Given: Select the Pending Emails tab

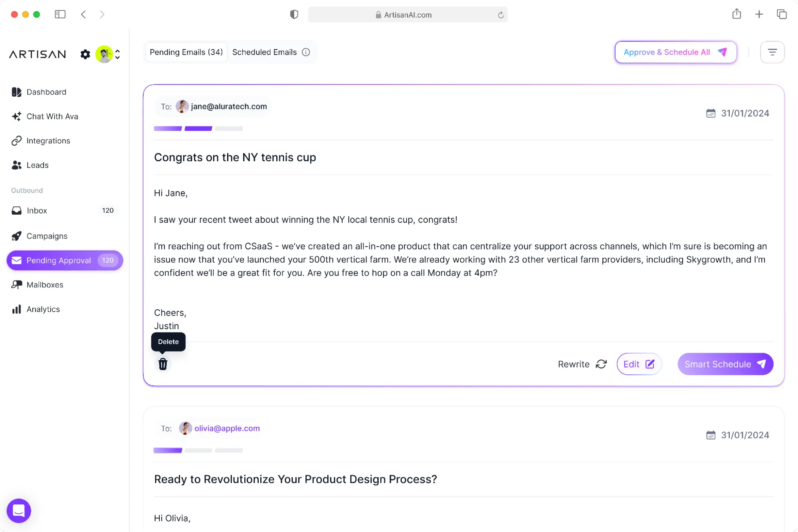Looking at the screenshot, I should 186,52.
